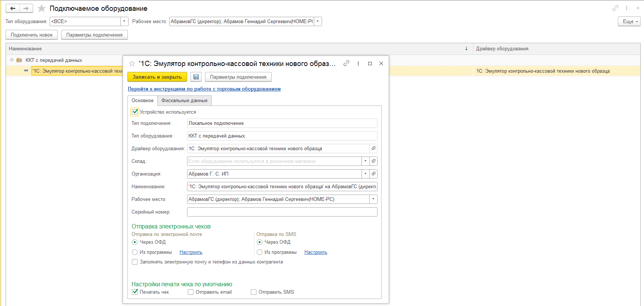The height and width of the screenshot is (306, 644).
Task: Open Организация dropdown list
Action: point(365,174)
